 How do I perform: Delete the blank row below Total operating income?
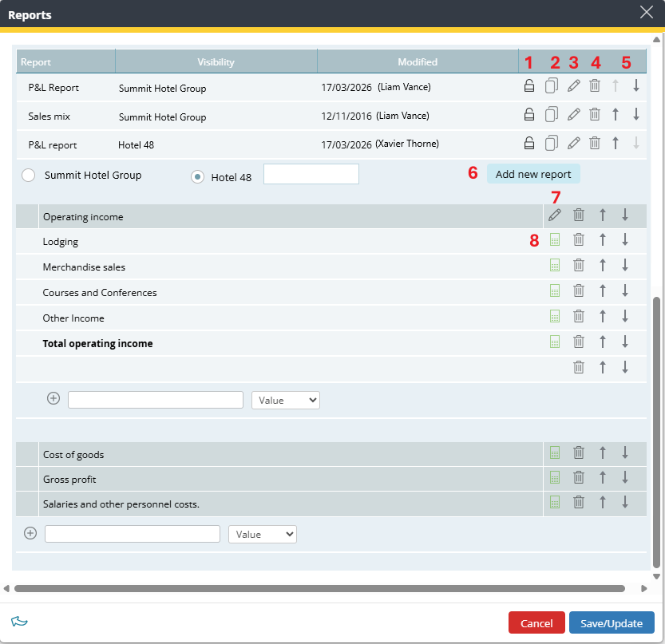[579, 367]
